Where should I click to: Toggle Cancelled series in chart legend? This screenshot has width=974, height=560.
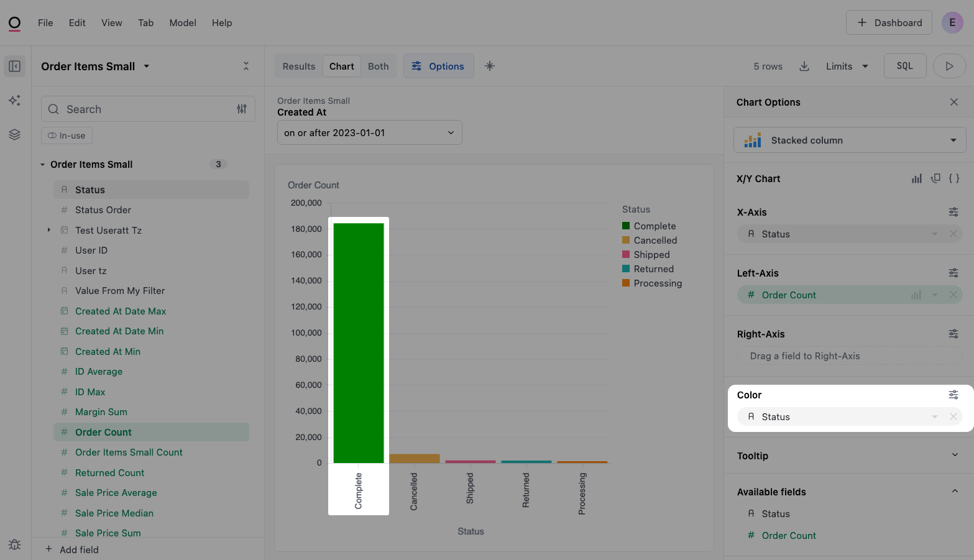coord(655,241)
